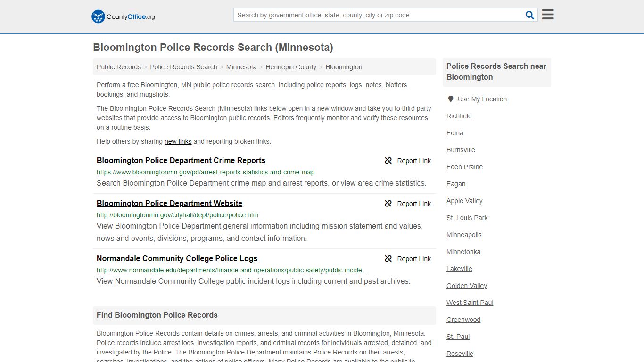Open Greenwood police records
Screen dimensions: 644x362
[x=463, y=320]
